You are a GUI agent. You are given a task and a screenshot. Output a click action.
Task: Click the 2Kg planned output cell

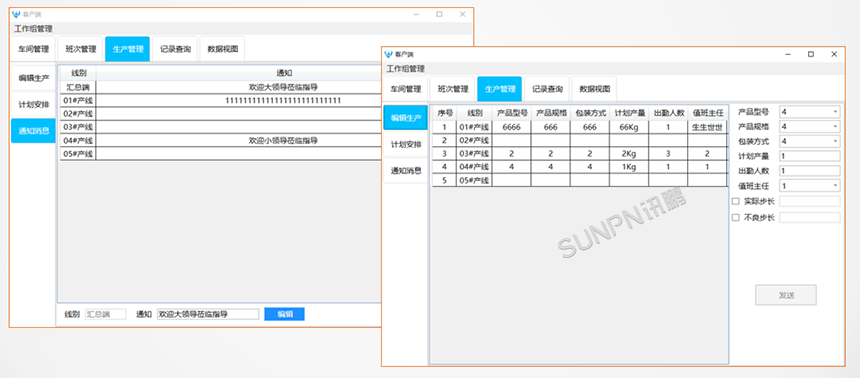coord(629,154)
